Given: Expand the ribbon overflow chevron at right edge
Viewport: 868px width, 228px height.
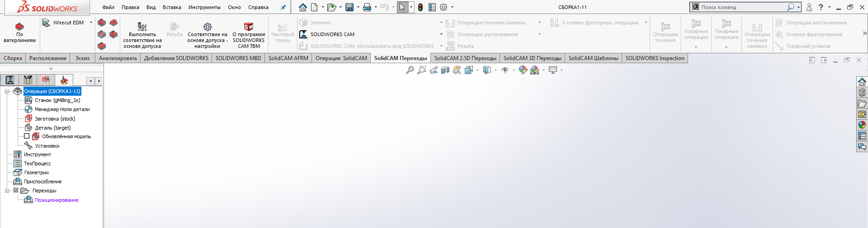Looking at the screenshot, I should tap(865, 33).
